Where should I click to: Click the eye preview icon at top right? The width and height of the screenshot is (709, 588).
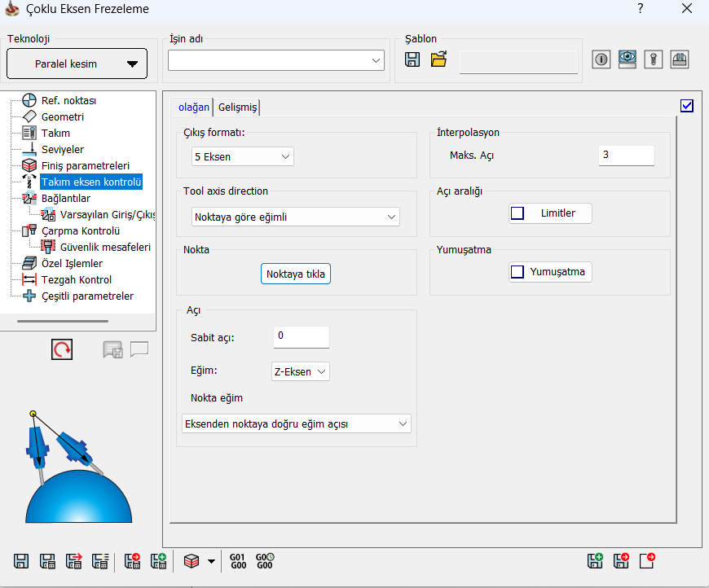(x=627, y=59)
